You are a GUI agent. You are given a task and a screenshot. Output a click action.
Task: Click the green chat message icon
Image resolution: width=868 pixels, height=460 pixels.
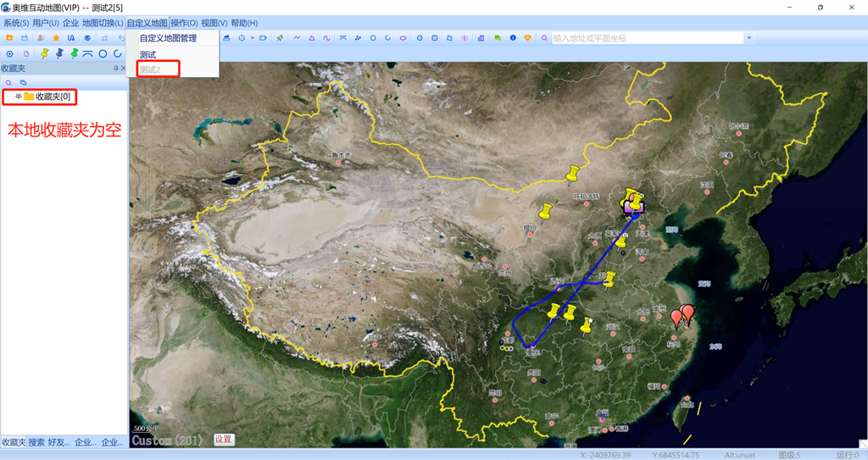point(498,38)
